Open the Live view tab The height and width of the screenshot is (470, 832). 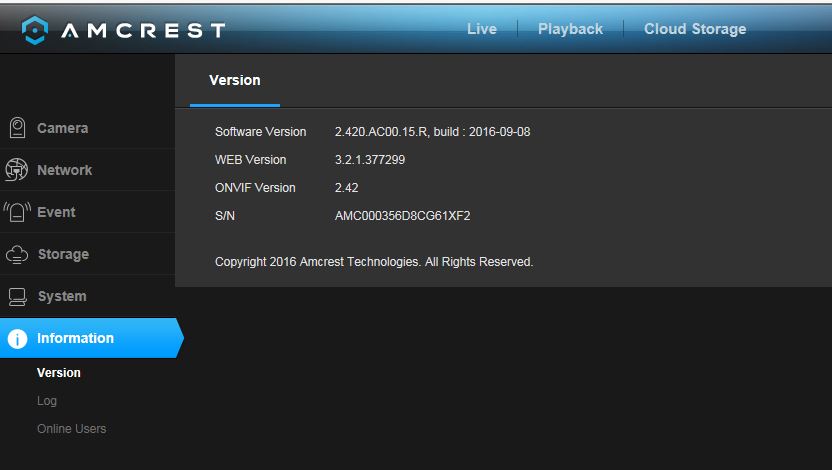click(x=482, y=29)
